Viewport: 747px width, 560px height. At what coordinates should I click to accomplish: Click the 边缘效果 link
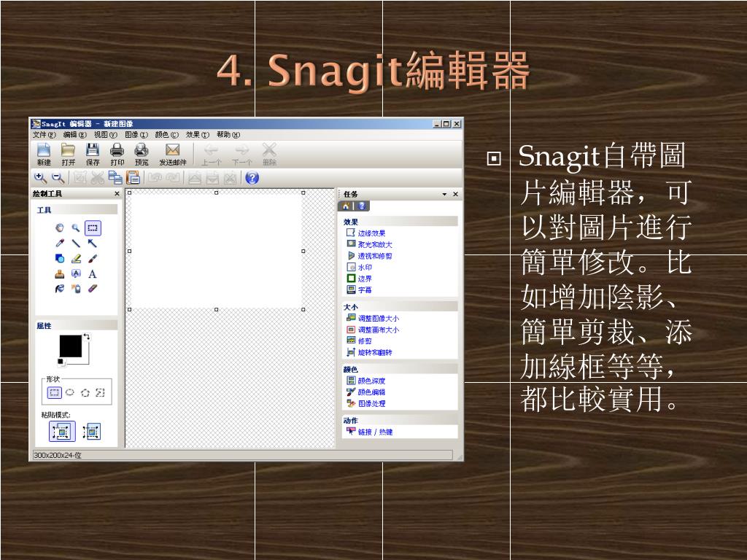(x=371, y=233)
